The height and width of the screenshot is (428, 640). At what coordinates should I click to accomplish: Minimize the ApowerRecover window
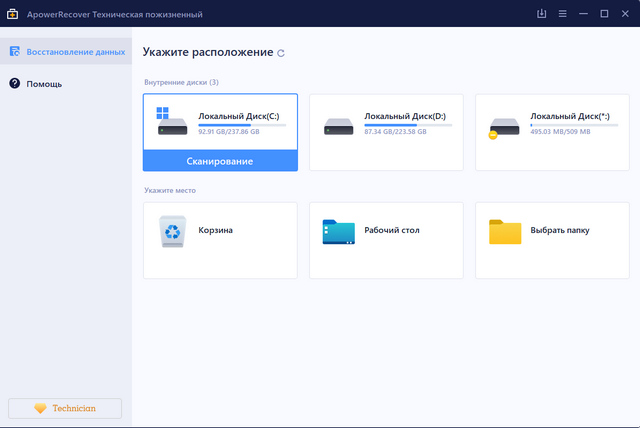click(x=583, y=13)
